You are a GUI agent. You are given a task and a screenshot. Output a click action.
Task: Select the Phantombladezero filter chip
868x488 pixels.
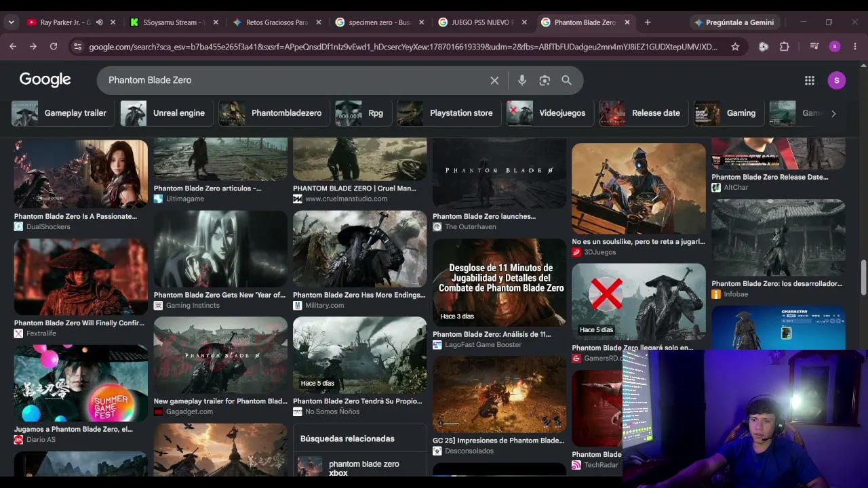coord(274,113)
